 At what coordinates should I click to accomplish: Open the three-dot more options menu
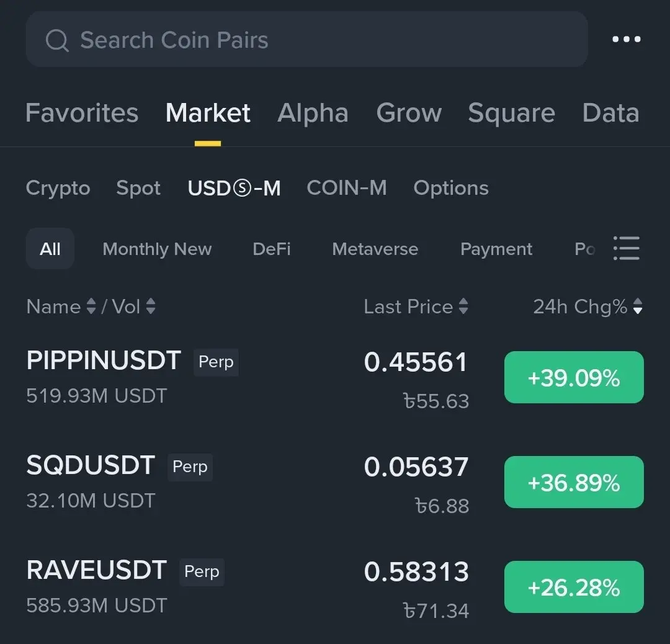pos(626,39)
